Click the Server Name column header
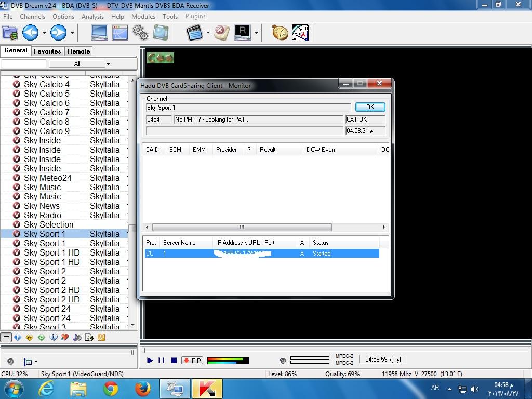The height and width of the screenshot is (399, 532). click(x=187, y=242)
